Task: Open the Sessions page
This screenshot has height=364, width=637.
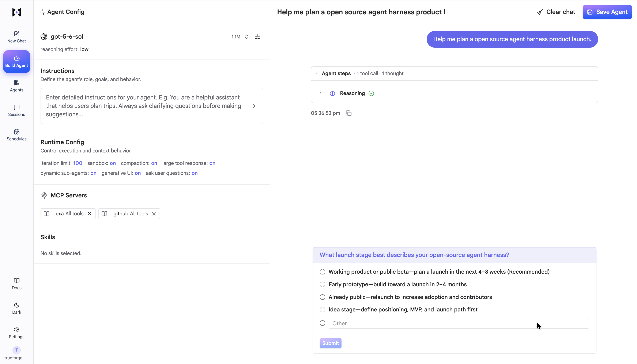Action: (x=16, y=110)
